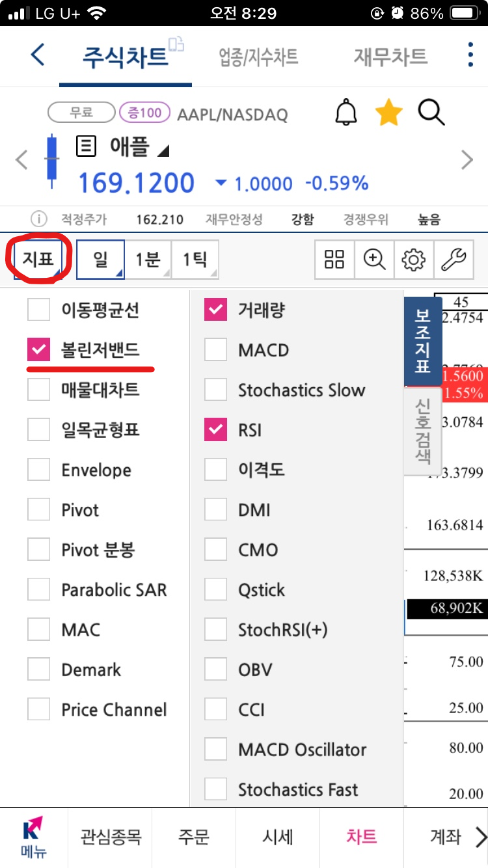
Task: Go to next stock with right chevron
Action: pos(467,159)
